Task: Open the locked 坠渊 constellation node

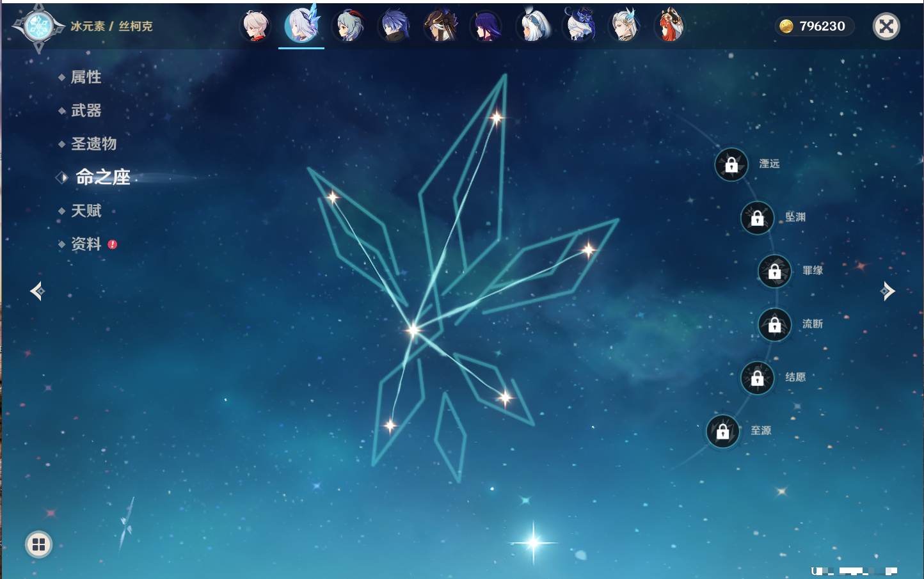Action: 758,218
